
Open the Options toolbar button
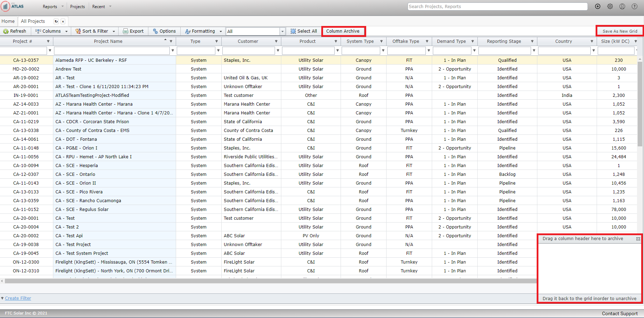165,31
